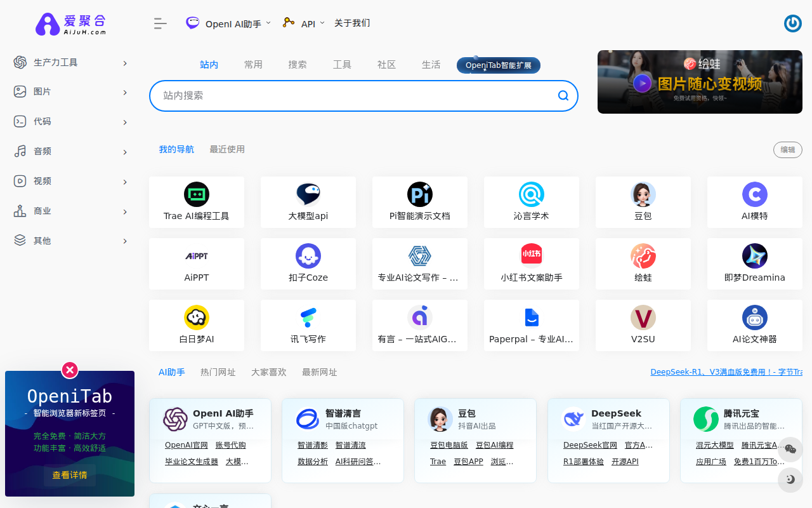Click the magnifier search icon in search box

point(563,96)
